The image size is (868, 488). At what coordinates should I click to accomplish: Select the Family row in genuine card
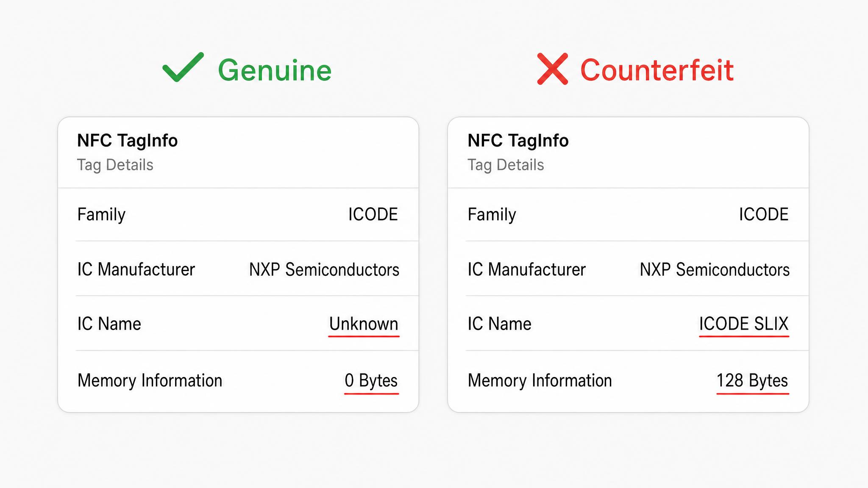click(x=238, y=214)
